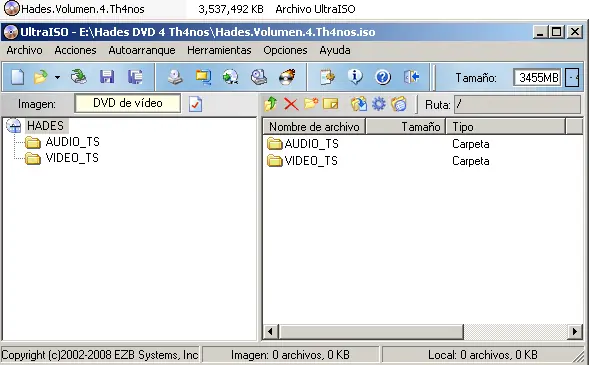This screenshot has height=365, width=589.
Task: Click the file list scrollbar left arrow
Action: coord(270,332)
